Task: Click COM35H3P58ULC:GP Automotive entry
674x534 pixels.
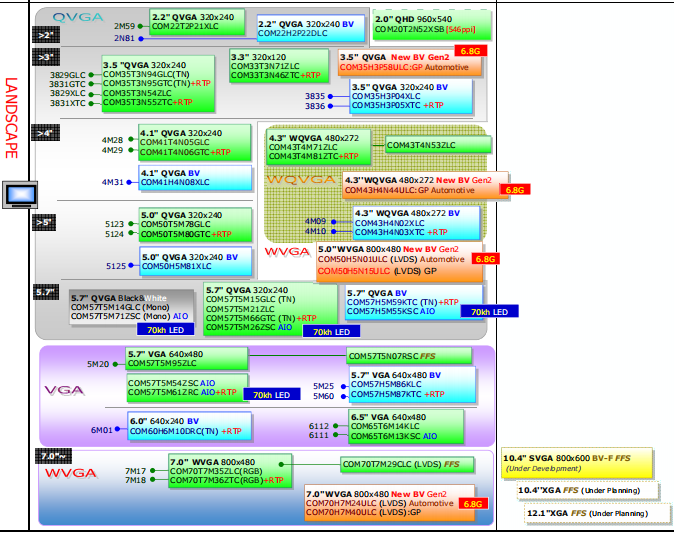Action: tap(404, 67)
